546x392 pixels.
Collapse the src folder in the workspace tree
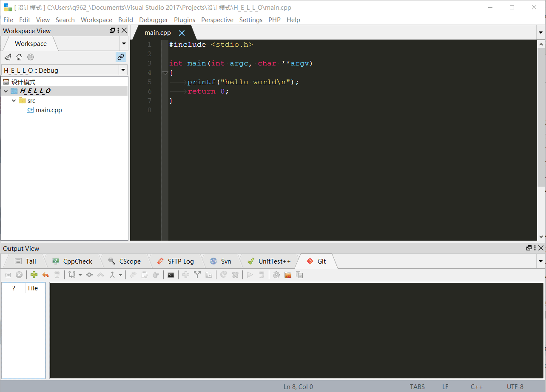tap(13, 100)
